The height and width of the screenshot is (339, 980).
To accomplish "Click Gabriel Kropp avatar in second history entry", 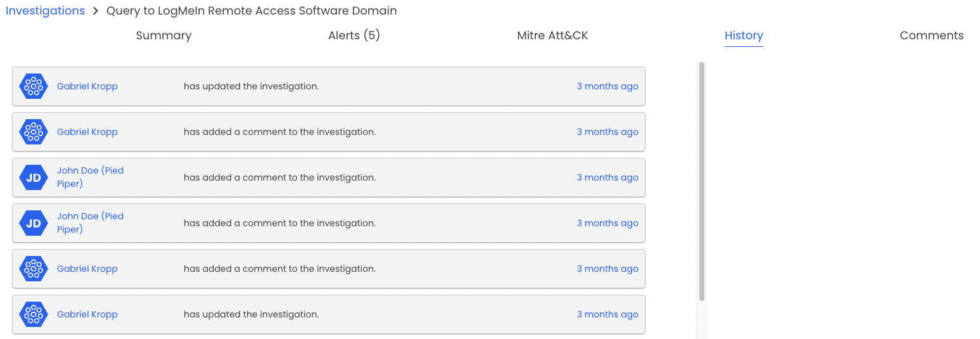I will coord(34,132).
